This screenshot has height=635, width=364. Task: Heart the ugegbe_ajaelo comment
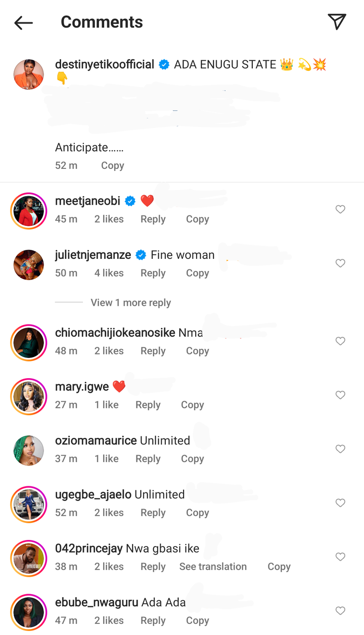tap(340, 503)
